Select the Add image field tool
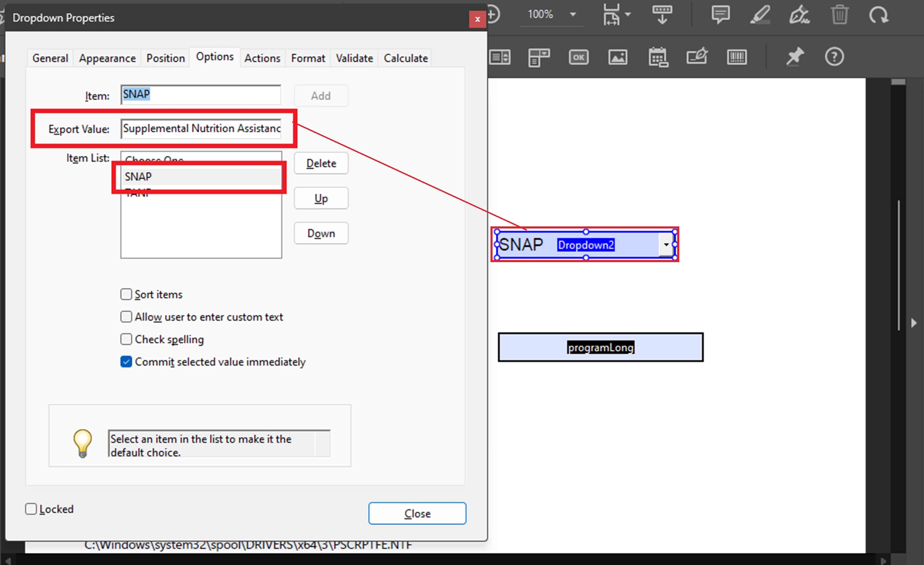Image resolution: width=924 pixels, height=565 pixels. [x=618, y=57]
